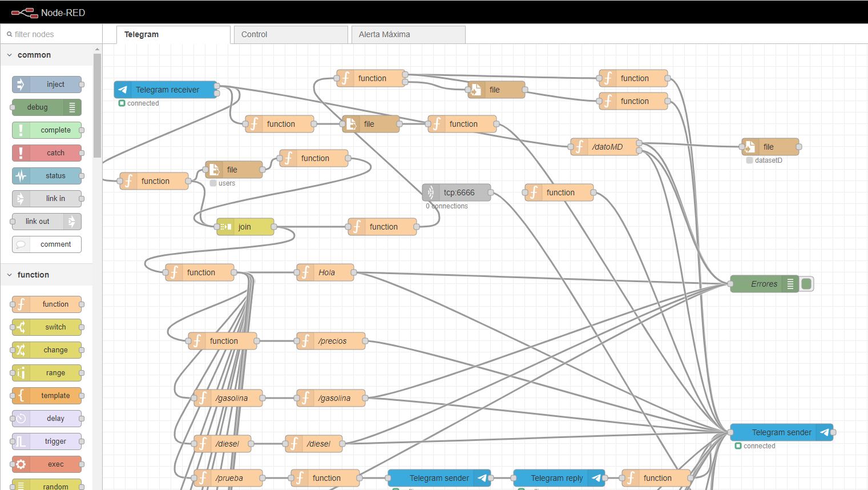Select the function node in palette
The width and height of the screenshot is (868, 490).
tap(47, 304)
